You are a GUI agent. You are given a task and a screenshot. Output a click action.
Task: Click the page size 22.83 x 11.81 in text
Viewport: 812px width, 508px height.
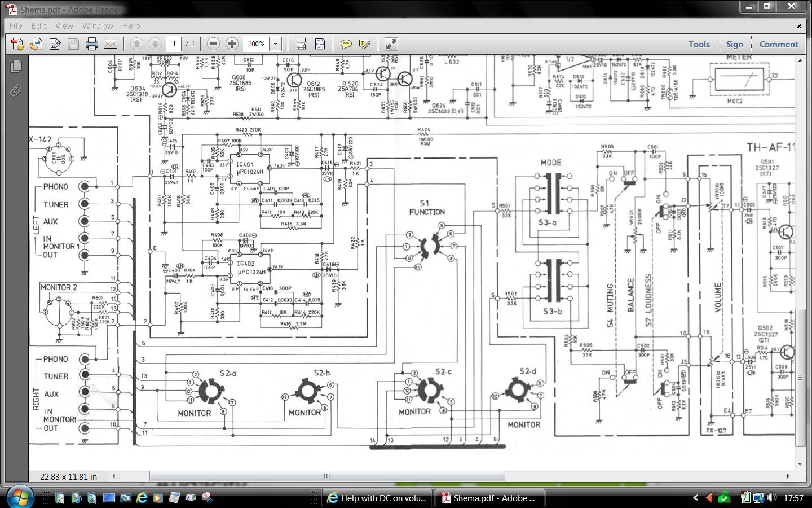pos(68,476)
